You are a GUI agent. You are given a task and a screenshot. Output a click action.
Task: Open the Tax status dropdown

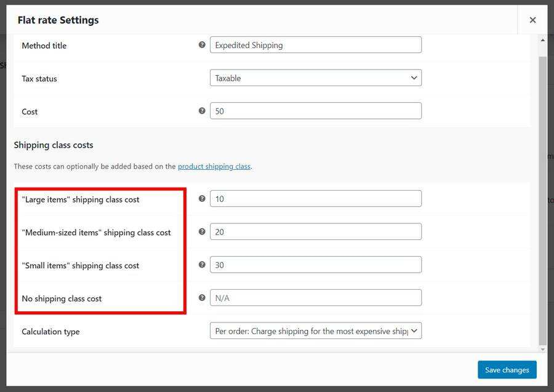316,78
